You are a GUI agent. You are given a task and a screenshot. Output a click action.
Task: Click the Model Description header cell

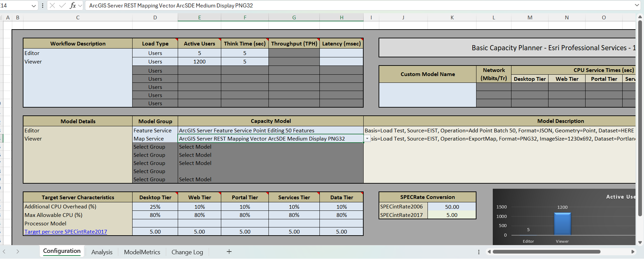point(500,121)
